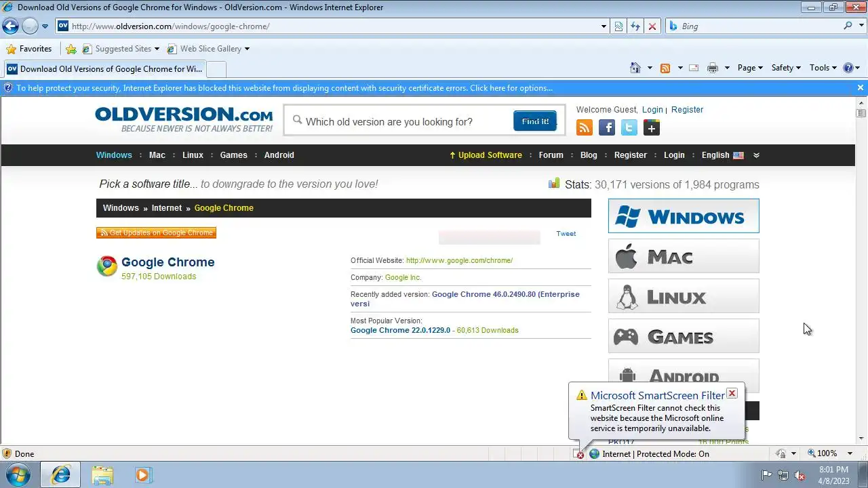Click the Twitter social icon
This screenshot has width=868, height=488.
[x=629, y=127]
